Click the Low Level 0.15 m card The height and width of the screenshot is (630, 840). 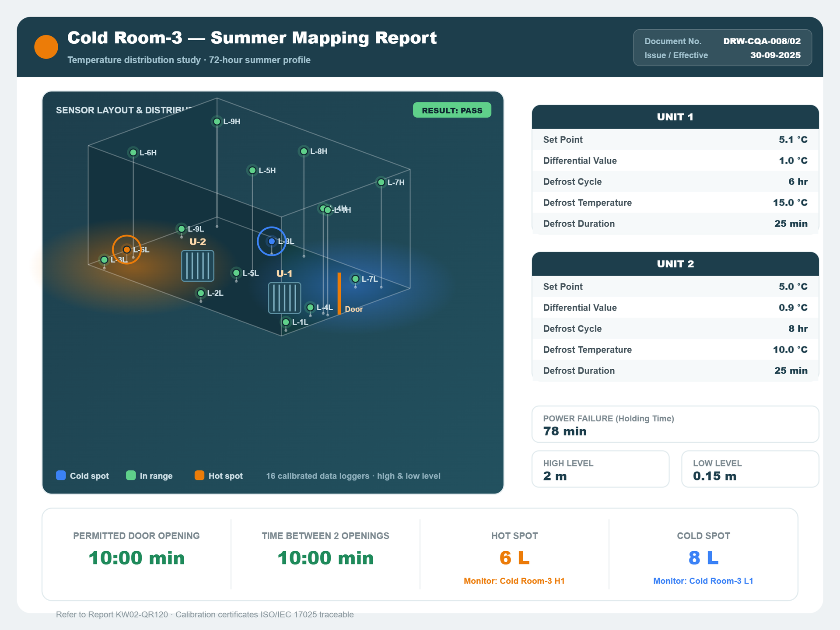tap(750, 469)
